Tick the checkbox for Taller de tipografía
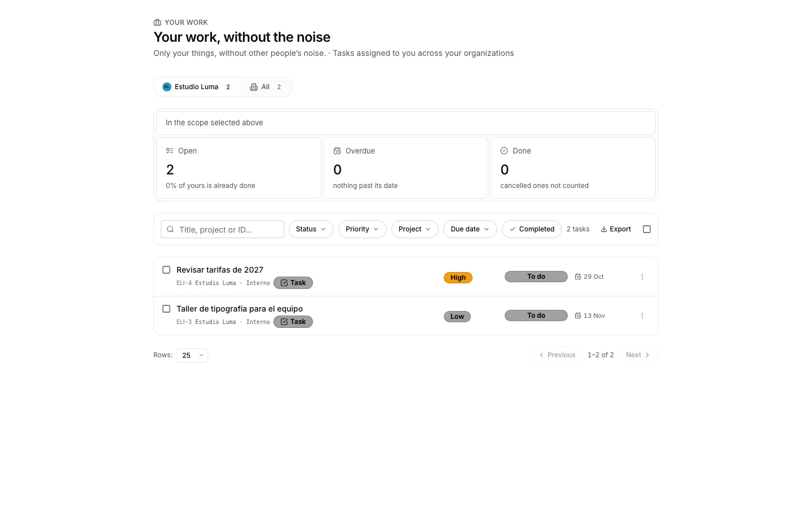This screenshot has height=508, width=812. [x=166, y=309]
